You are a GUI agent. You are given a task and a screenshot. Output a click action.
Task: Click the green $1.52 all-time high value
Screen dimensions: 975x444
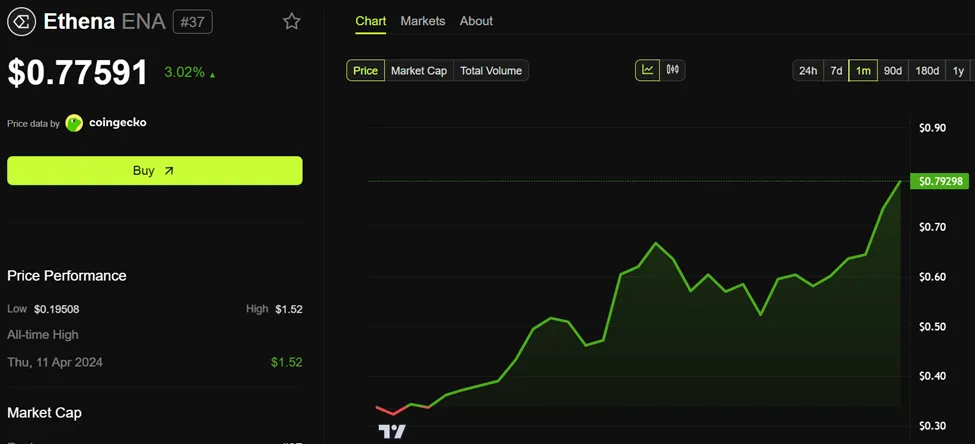tap(287, 362)
